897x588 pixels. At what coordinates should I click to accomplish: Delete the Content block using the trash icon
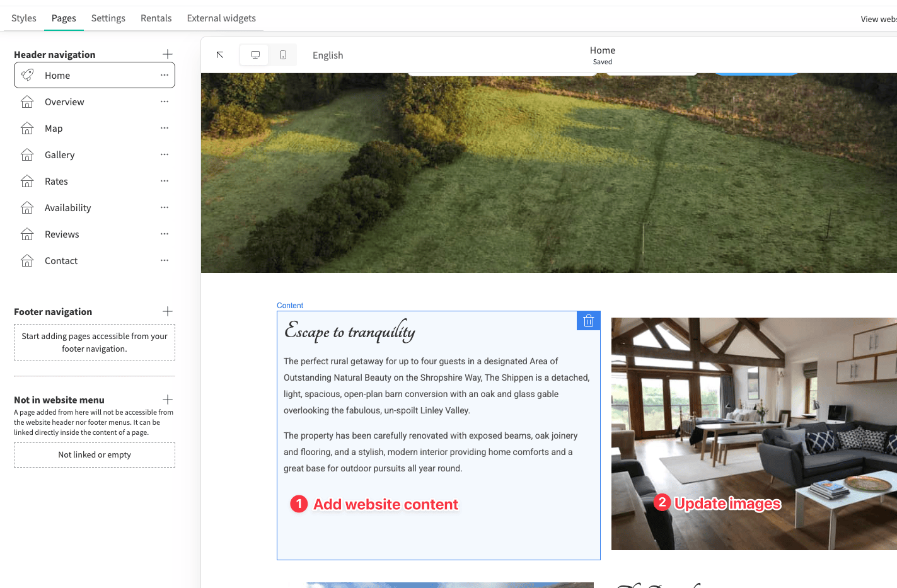point(587,320)
